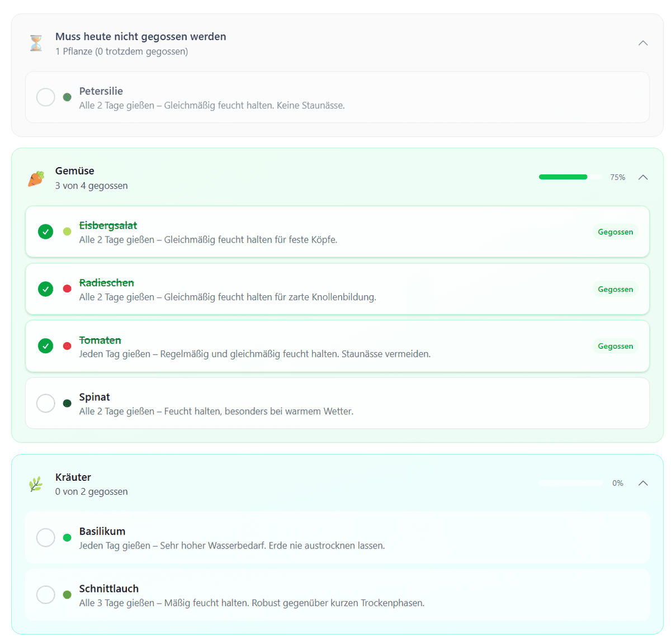Click the dark dot next to Spinat

click(67, 403)
